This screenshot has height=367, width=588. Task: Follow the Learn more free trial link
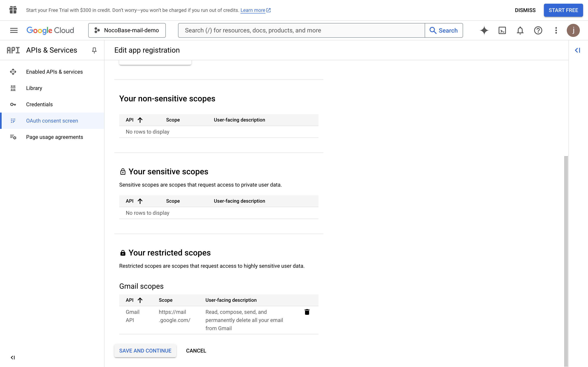(253, 10)
